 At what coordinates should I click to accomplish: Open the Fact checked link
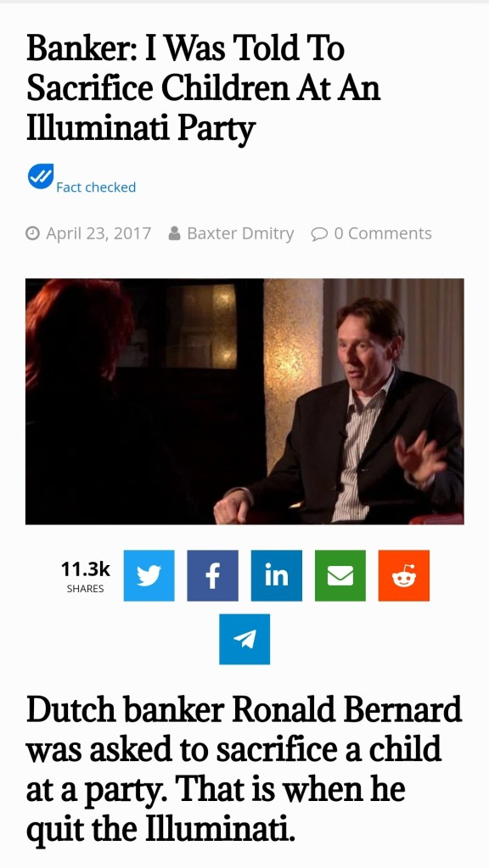coord(96,188)
